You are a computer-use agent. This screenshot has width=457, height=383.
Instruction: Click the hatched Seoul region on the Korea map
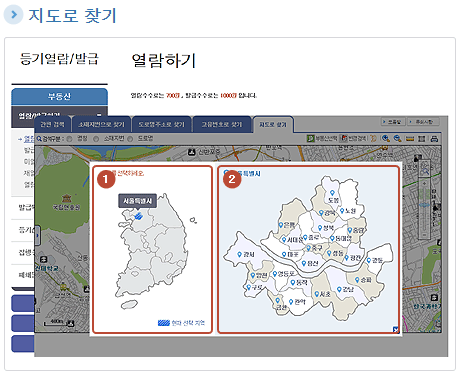click(x=139, y=216)
